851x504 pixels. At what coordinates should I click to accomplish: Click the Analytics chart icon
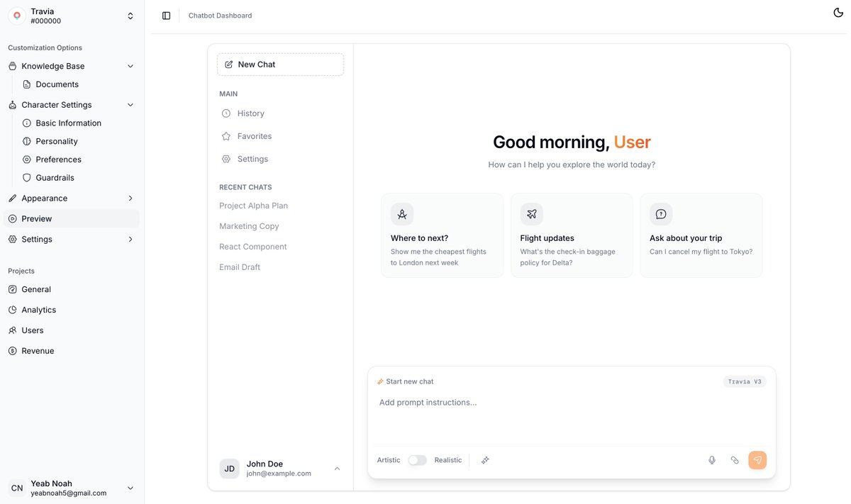pyautogui.click(x=13, y=310)
